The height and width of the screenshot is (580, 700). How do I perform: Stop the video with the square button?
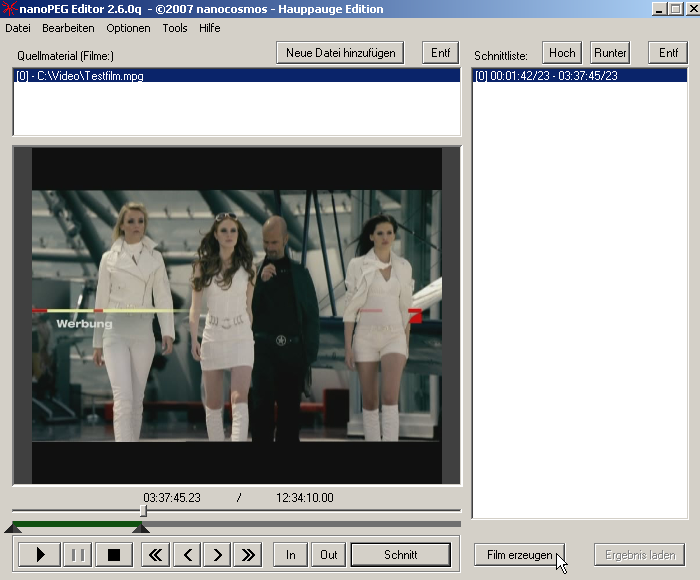point(113,555)
